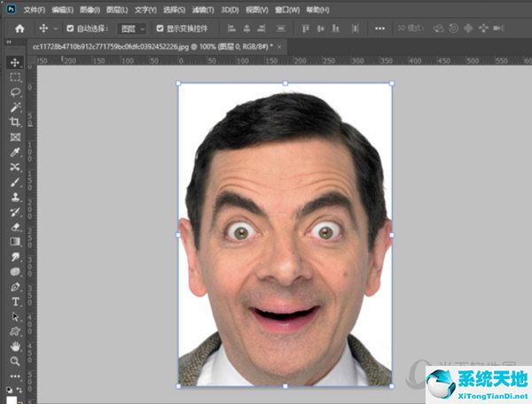Select the Brush tool
This screenshot has width=532, height=404.
(x=15, y=182)
